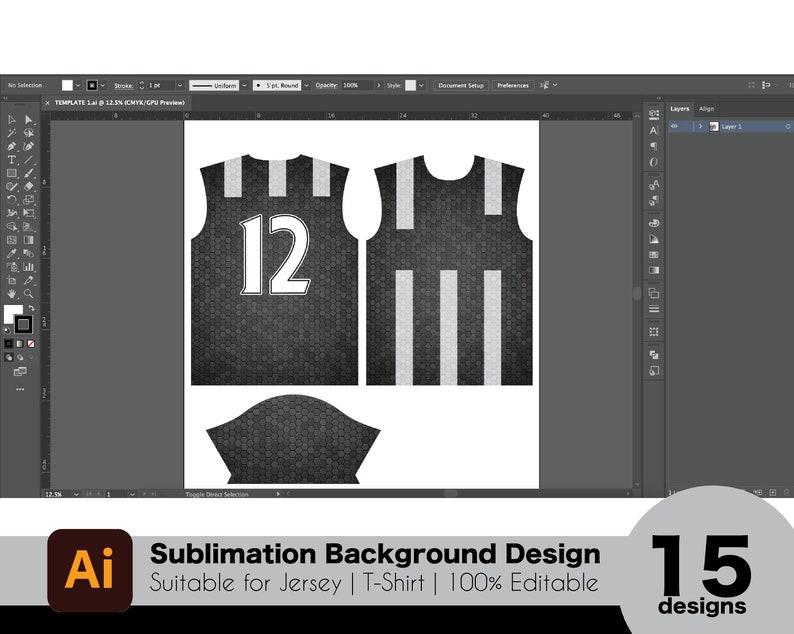Open stroke weight 1 pt dropdown
Image resolution: width=794 pixels, height=634 pixels.
click(x=180, y=86)
